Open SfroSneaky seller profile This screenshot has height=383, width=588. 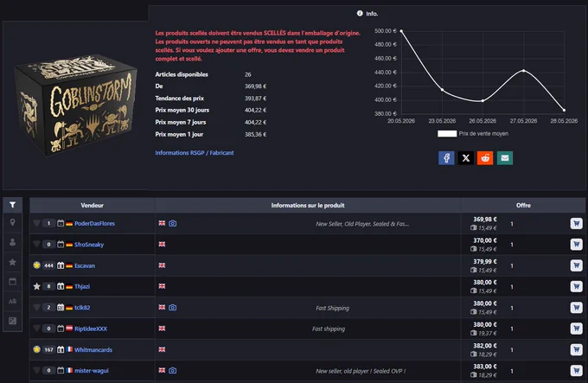coord(89,245)
